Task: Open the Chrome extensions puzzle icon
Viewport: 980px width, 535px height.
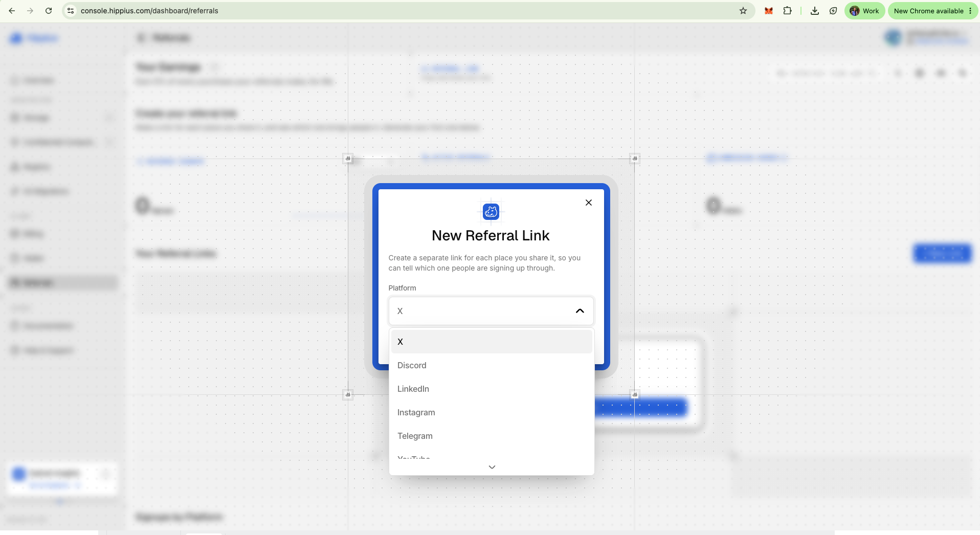Action: click(x=788, y=11)
